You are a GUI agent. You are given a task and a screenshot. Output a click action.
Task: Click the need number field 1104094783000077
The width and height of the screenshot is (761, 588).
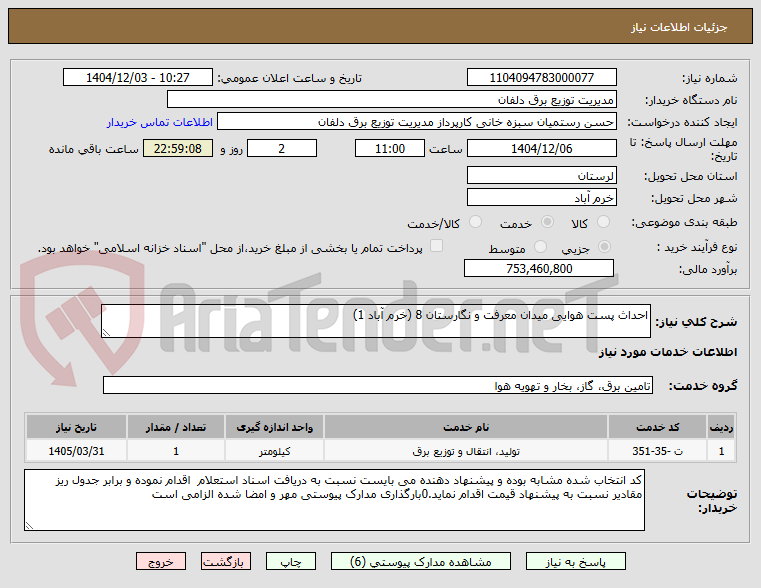click(542, 77)
